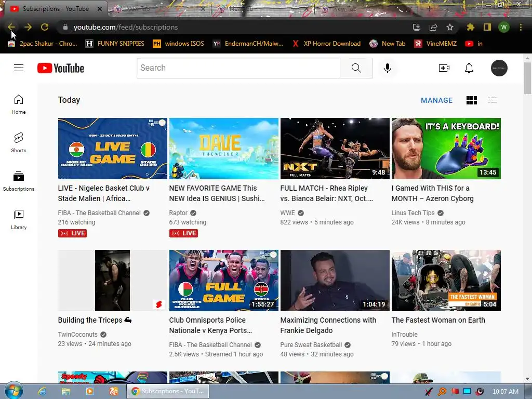Screen dimensions: 532x399
Task: Click the browser back arrow
Action: pos(11,27)
